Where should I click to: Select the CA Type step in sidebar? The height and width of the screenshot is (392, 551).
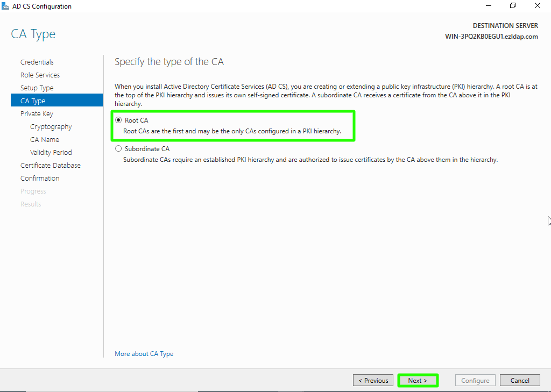coord(33,101)
